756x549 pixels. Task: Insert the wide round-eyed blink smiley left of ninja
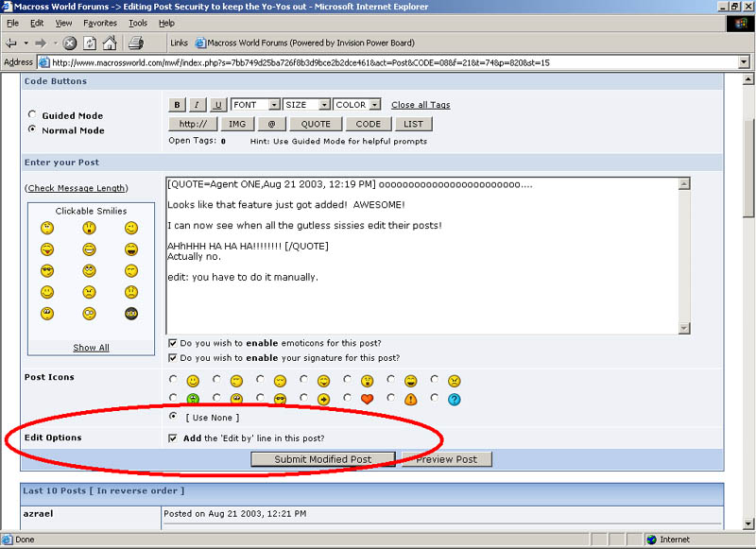point(89,314)
